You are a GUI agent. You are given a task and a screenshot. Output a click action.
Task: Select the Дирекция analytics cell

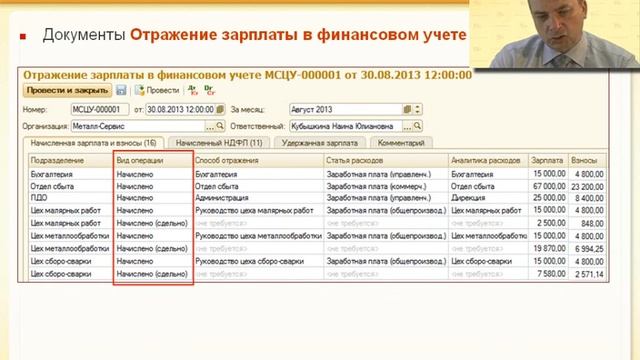pyautogui.click(x=489, y=198)
